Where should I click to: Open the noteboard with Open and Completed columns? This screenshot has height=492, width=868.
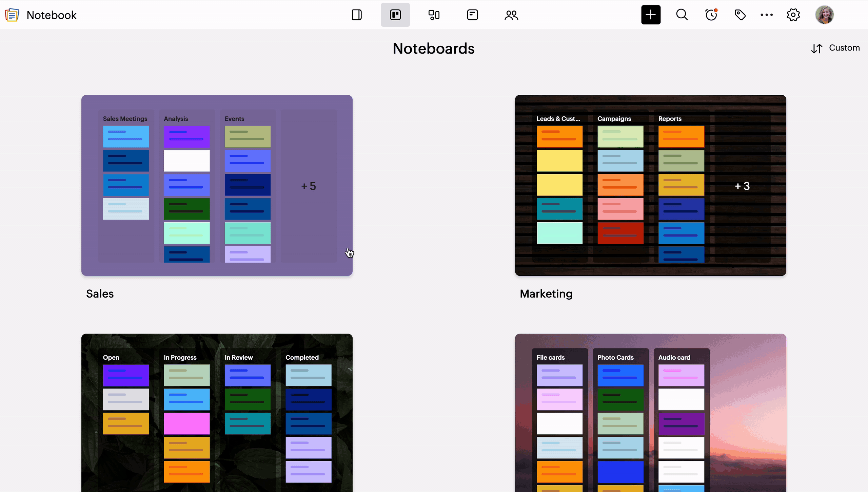coord(217,412)
